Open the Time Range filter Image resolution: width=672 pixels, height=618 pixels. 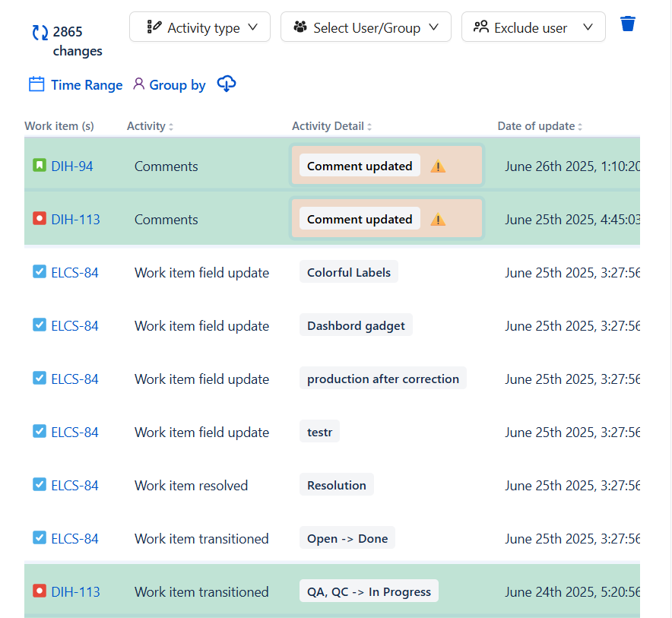[75, 85]
